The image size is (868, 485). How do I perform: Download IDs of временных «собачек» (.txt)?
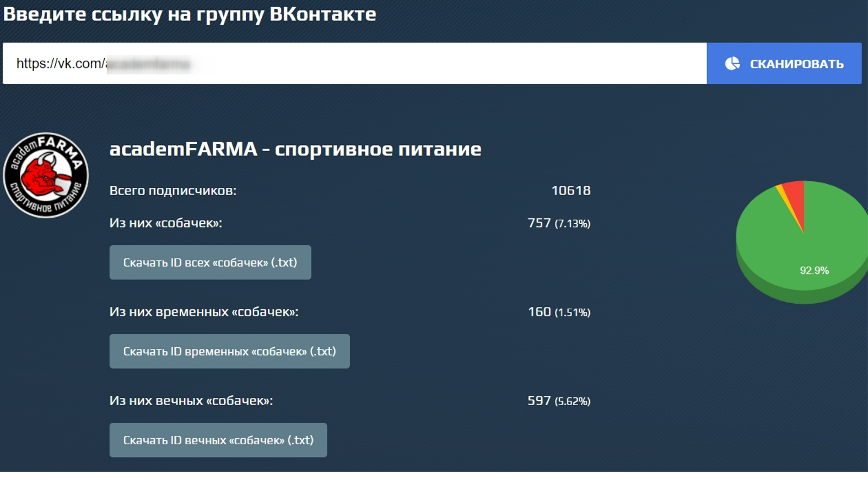pos(229,351)
